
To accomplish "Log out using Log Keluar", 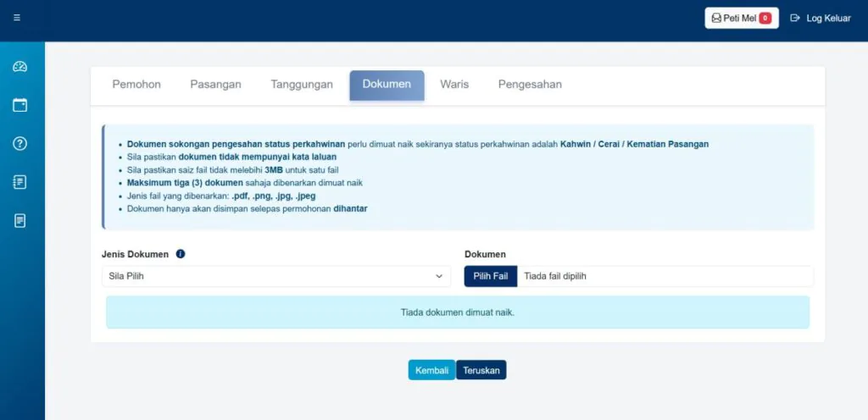I will pos(821,19).
